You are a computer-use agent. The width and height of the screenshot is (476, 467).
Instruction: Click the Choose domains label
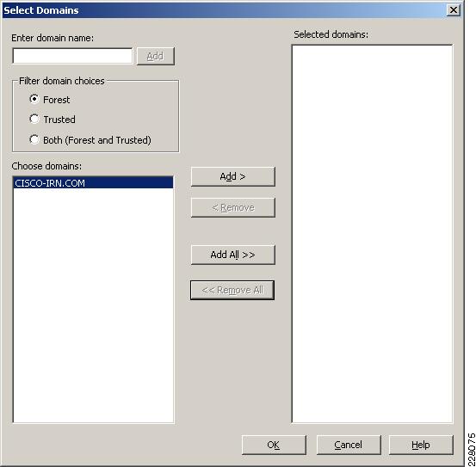point(46,166)
